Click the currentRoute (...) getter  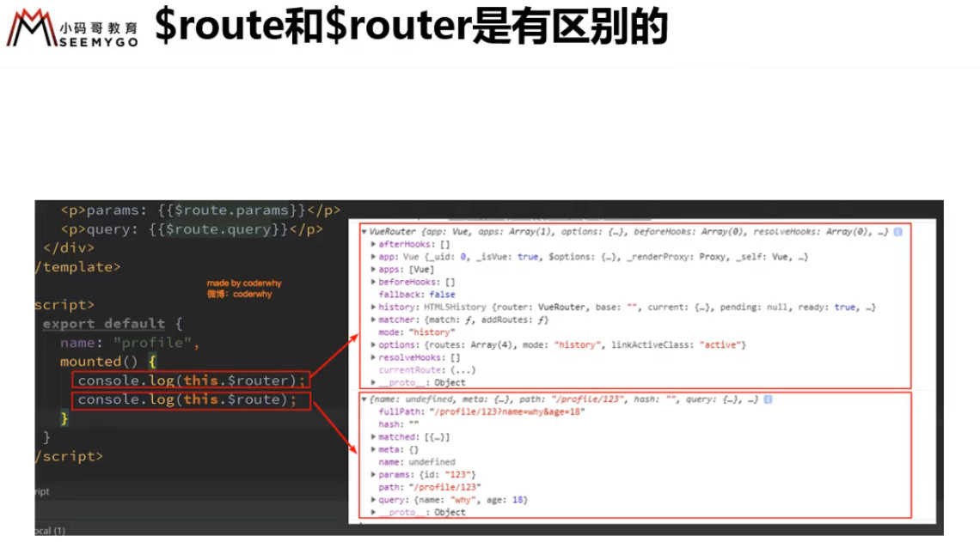(427, 369)
